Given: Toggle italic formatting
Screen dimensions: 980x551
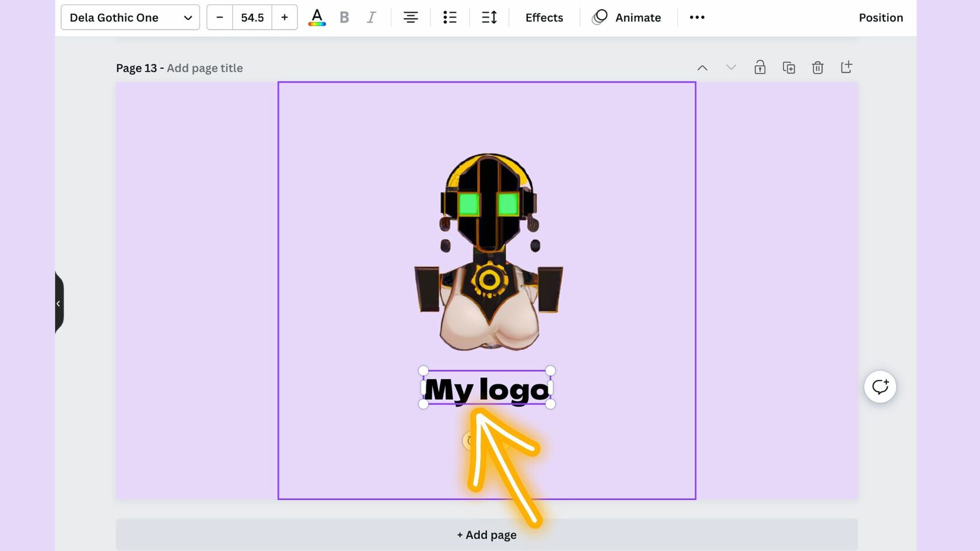Looking at the screenshot, I should (371, 17).
